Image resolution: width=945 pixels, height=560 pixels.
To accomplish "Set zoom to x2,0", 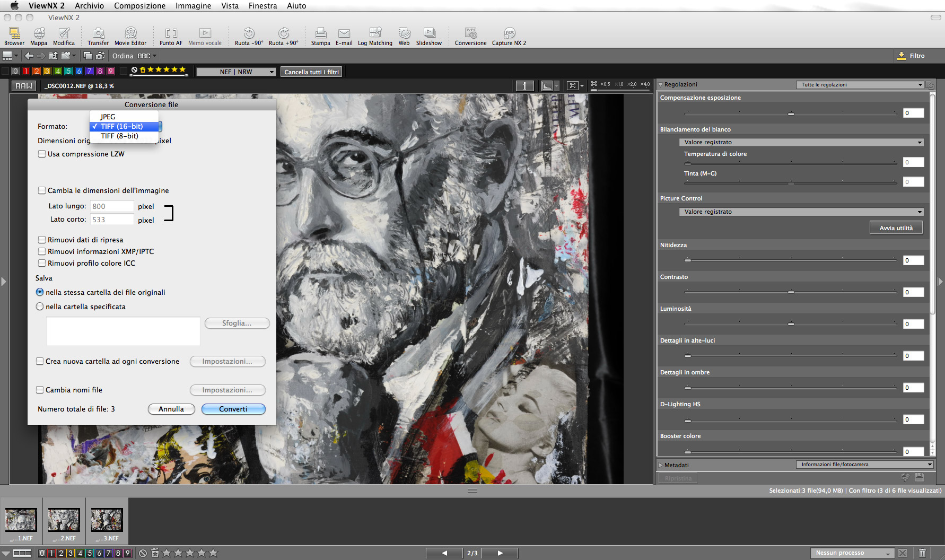I will (632, 84).
